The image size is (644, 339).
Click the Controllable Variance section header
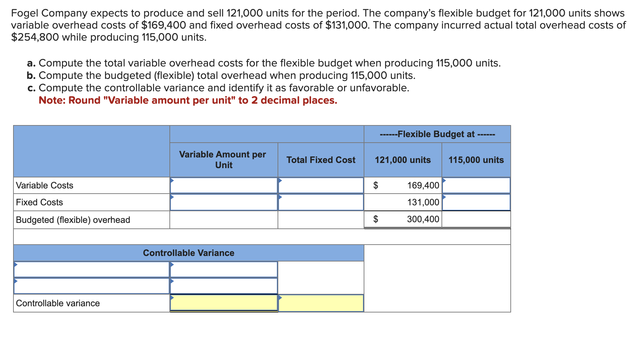pos(189,253)
